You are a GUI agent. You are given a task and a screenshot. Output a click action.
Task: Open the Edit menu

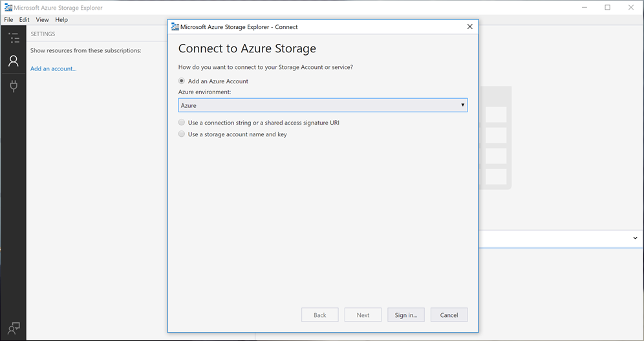(x=25, y=20)
